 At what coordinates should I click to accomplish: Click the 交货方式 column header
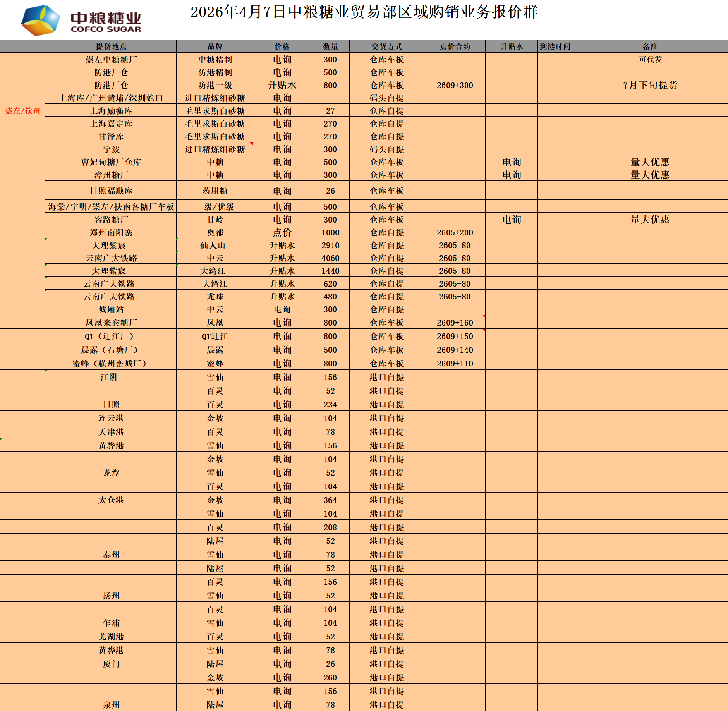[386, 46]
